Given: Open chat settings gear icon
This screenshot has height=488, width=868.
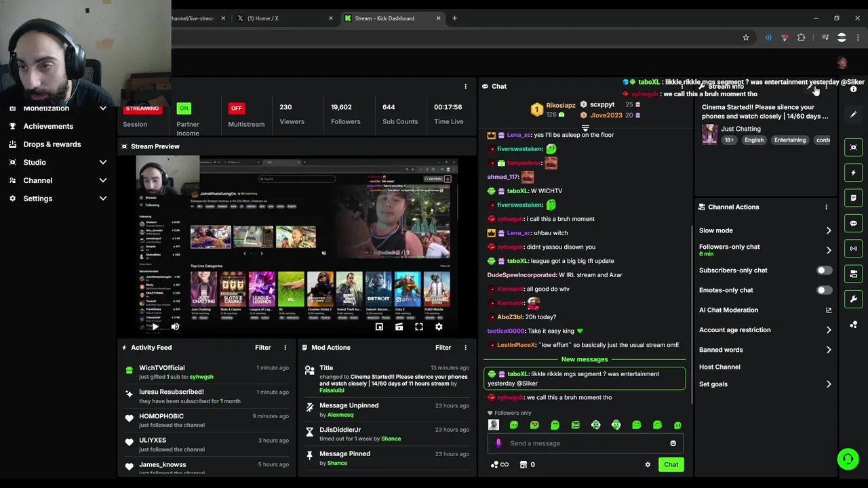Looking at the screenshot, I should [x=648, y=465].
